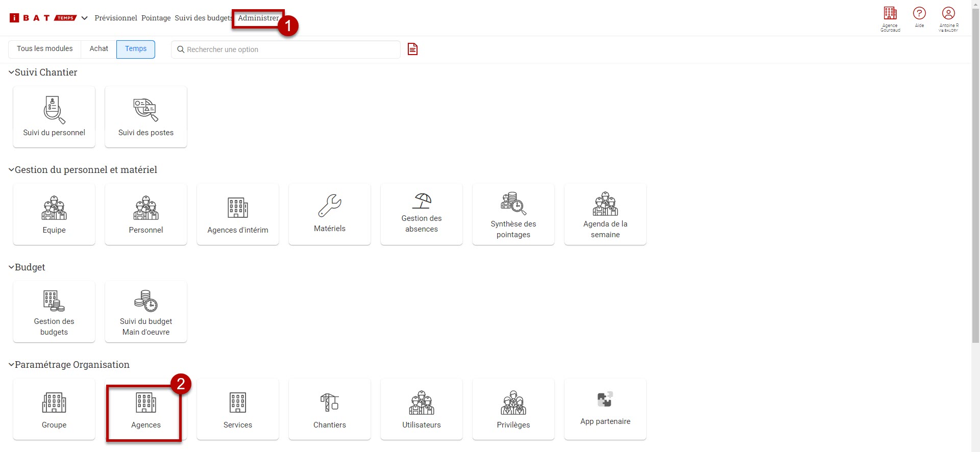The height and width of the screenshot is (452, 980).
Task: Open Synthèse des pointages tile
Action: (513, 214)
